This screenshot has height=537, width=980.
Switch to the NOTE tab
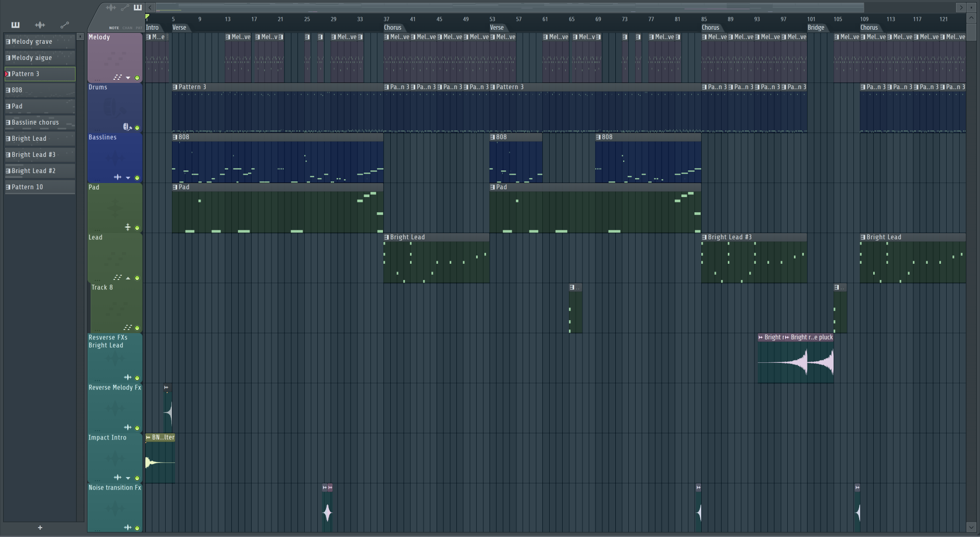pyautogui.click(x=114, y=28)
